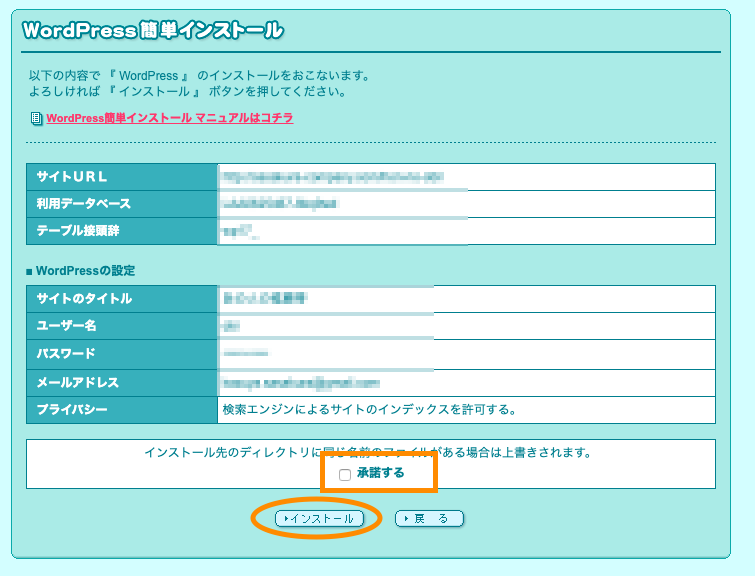755x576 pixels.
Task: Click the インストール button
Action: 319,519
